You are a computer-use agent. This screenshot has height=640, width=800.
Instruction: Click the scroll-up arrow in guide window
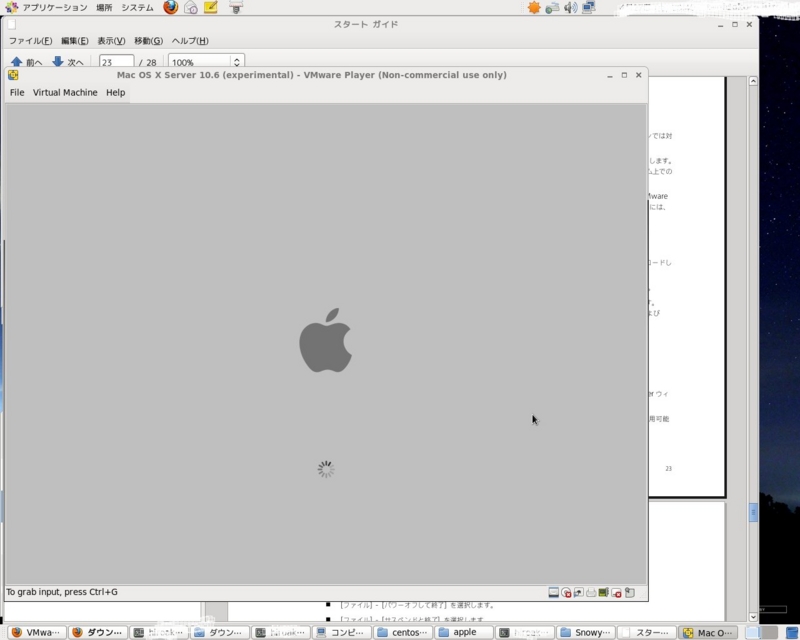coord(753,81)
